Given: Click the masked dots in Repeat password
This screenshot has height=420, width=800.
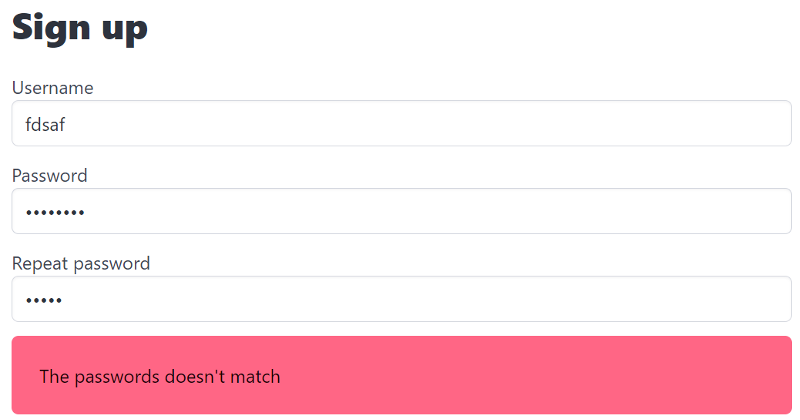Looking at the screenshot, I should [44, 300].
